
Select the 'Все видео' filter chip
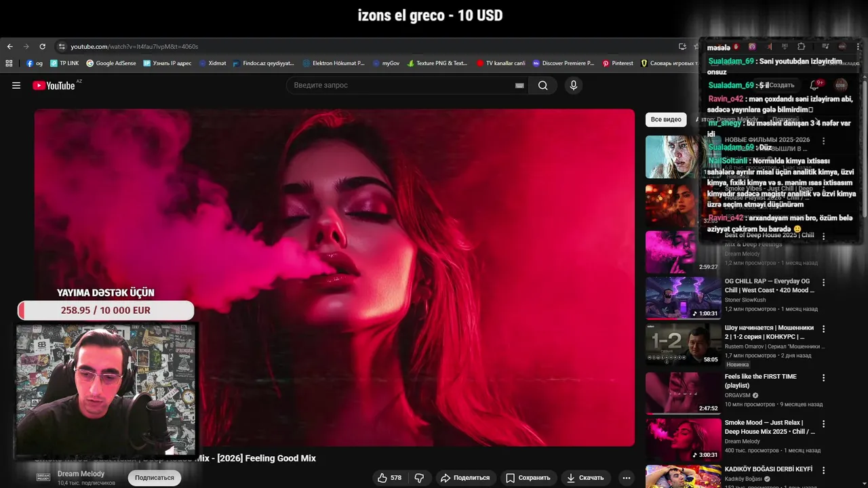click(x=666, y=119)
